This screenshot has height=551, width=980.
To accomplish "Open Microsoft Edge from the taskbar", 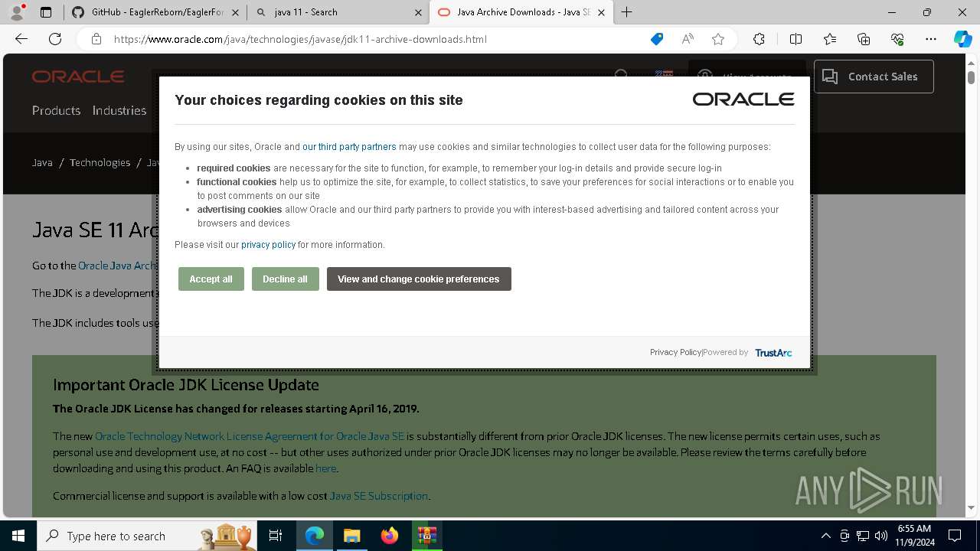I will [x=315, y=536].
